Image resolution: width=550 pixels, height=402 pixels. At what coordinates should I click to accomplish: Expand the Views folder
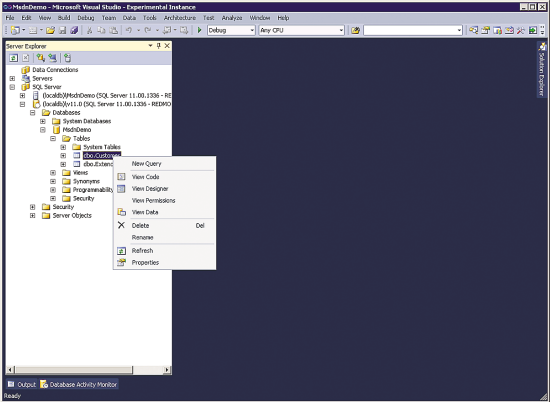point(53,173)
